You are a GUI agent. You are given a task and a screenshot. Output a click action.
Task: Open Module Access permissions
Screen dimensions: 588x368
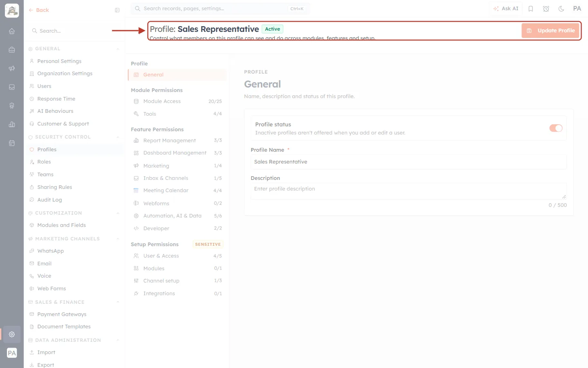point(177,101)
